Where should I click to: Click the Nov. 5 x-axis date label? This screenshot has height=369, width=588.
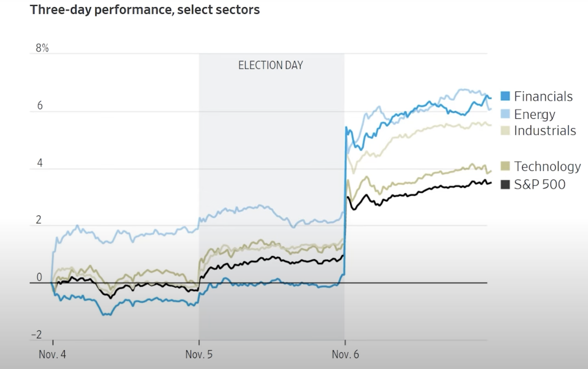pos(199,354)
